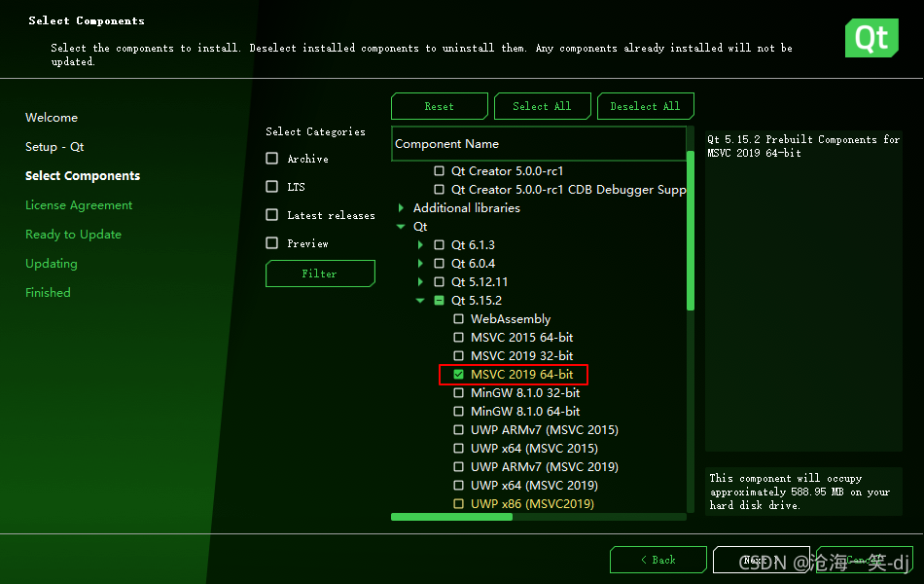This screenshot has height=584, width=924.
Task: Open the Setup - Qt step
Action: (54, 147)
